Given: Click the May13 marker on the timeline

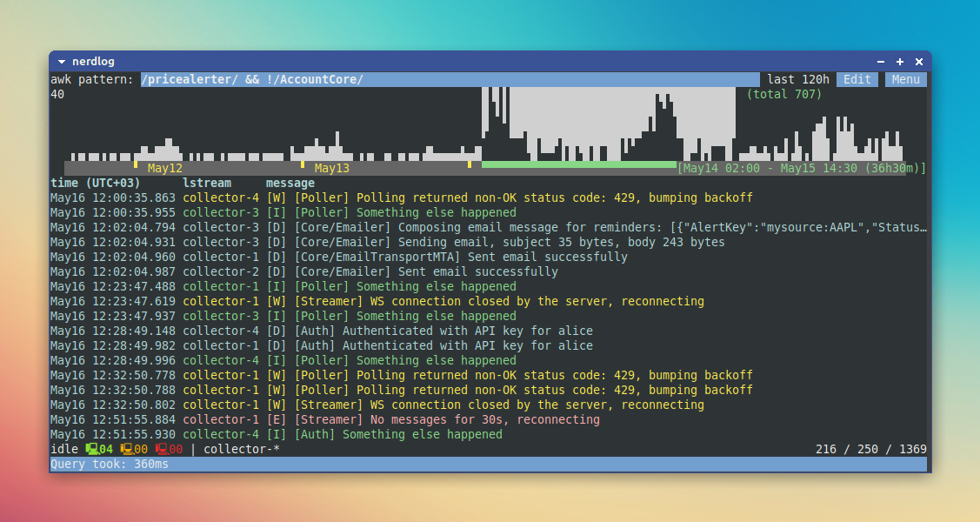Looking at the screenshot, I should pos(331,168).
